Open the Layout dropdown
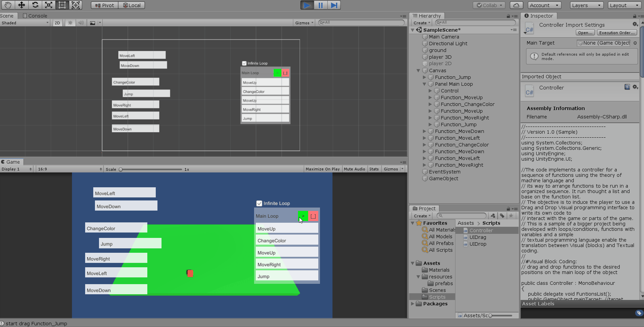 pos(625,5)
